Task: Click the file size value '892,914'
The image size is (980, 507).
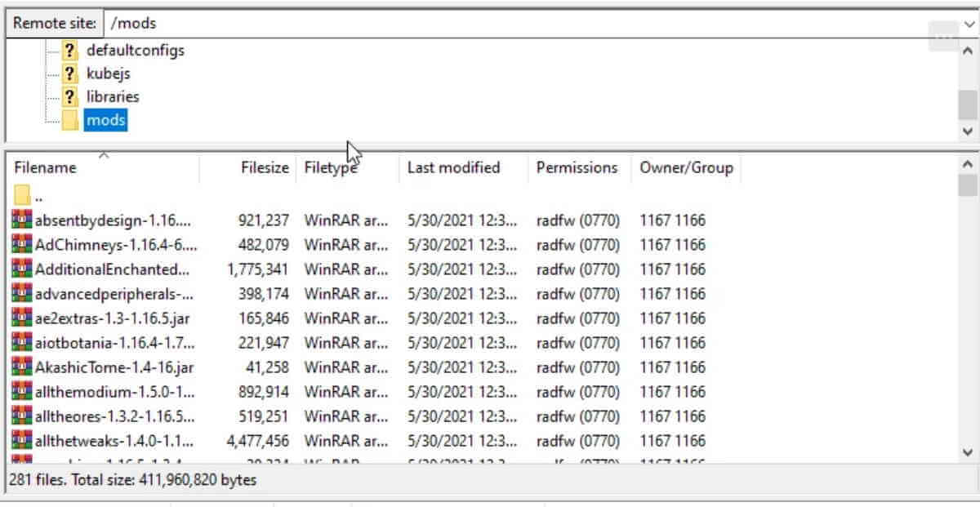Action: (264, 391)
